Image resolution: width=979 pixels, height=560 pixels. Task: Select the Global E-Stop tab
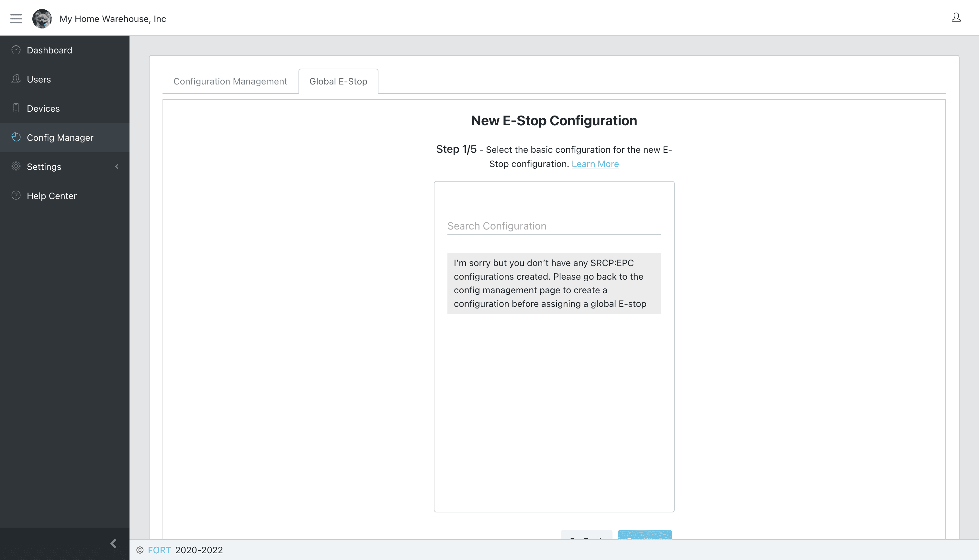coord(338,81)
